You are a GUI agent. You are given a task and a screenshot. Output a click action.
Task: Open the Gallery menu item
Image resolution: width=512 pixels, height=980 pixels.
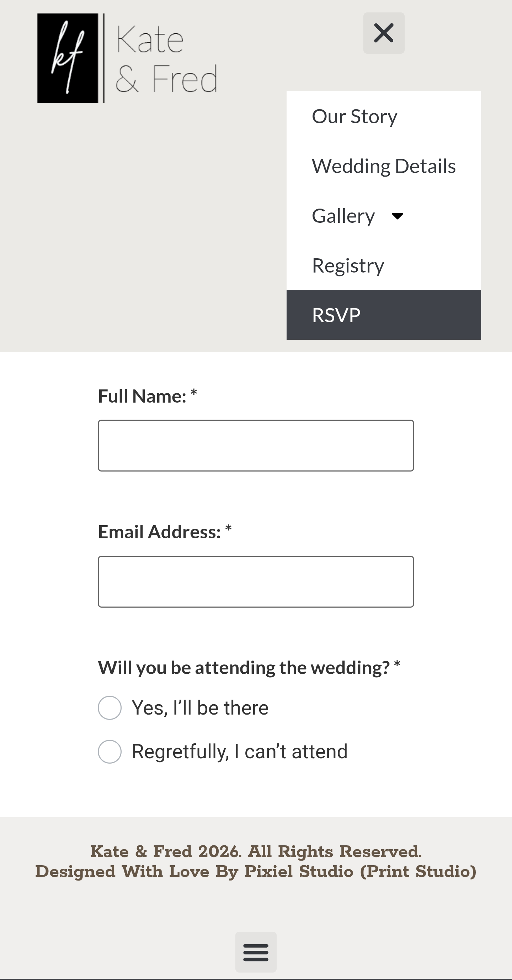click(x=343, y=216)
